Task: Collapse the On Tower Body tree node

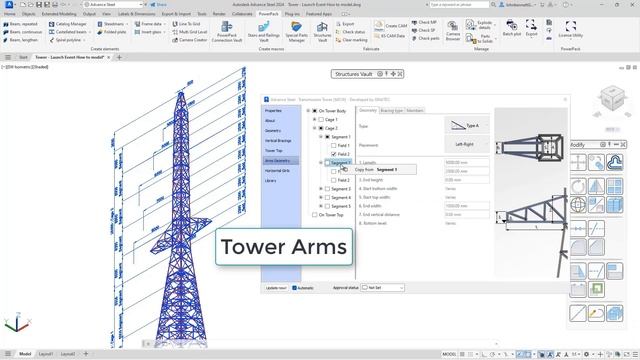Action: tap(308, 111)
